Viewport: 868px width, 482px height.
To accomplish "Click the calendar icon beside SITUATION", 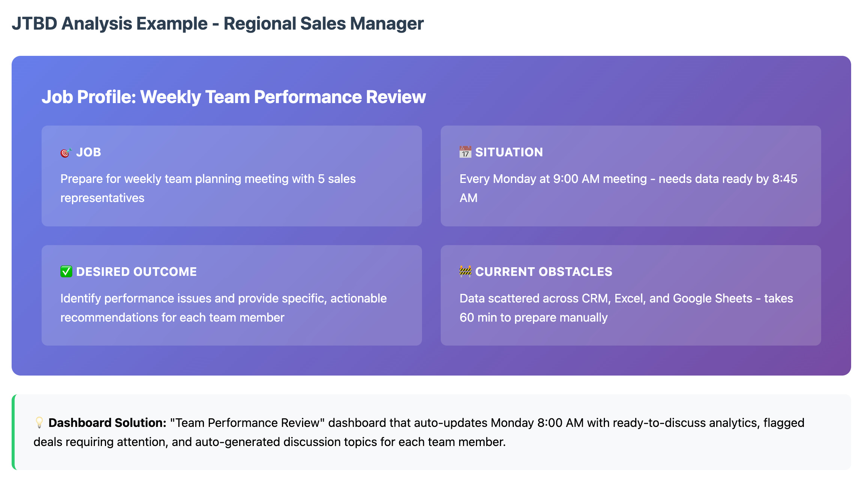I will (x=465, y=152).
